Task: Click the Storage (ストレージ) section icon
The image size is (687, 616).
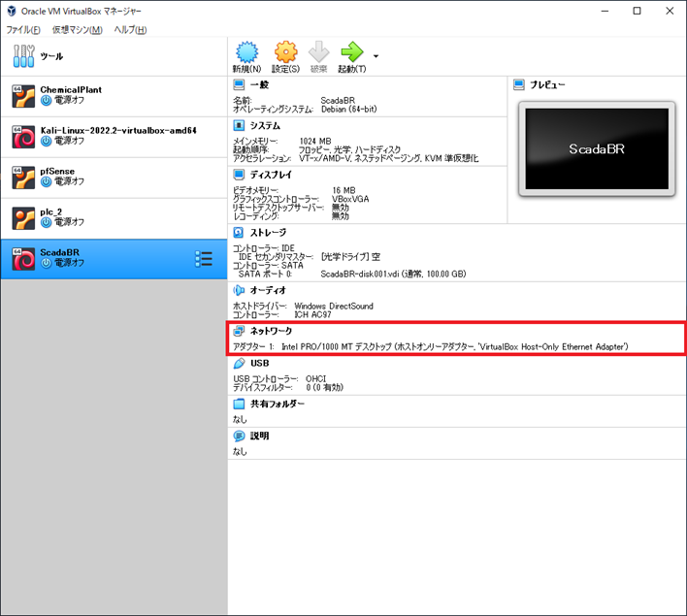Action: 239,232
